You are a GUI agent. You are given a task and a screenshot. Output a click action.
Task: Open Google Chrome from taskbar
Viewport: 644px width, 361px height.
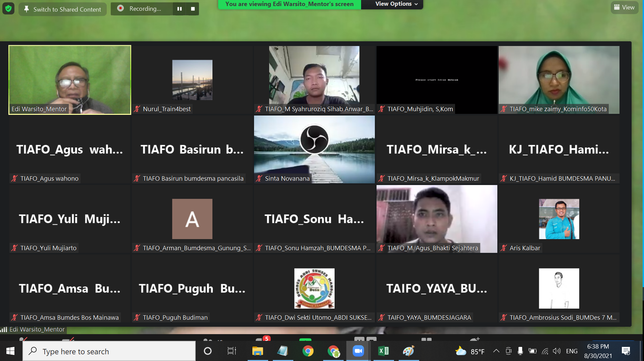pos(308,351)
